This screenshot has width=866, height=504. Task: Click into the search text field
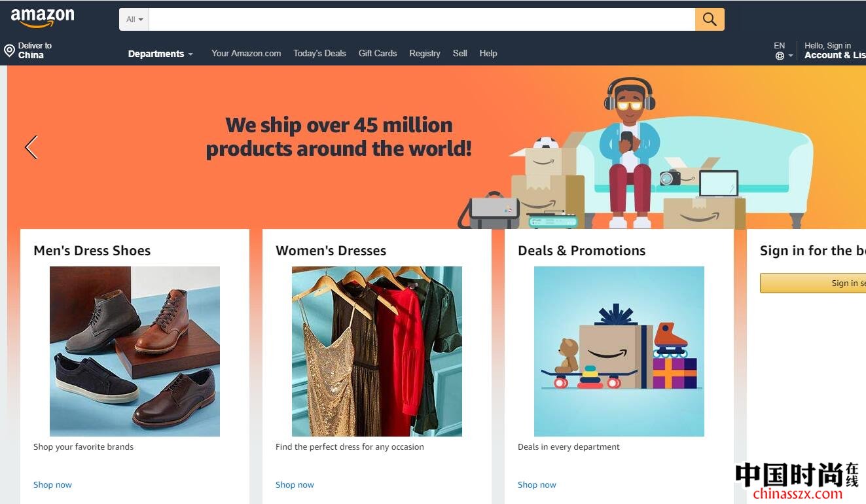[422, 20]
